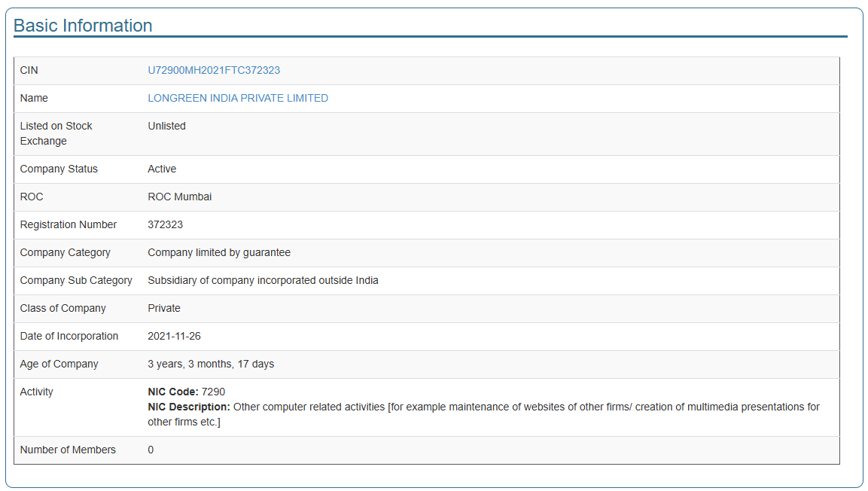The image size is (868, 491).
Task: Click the ROC Mumbai value
Action: (179, 197)
